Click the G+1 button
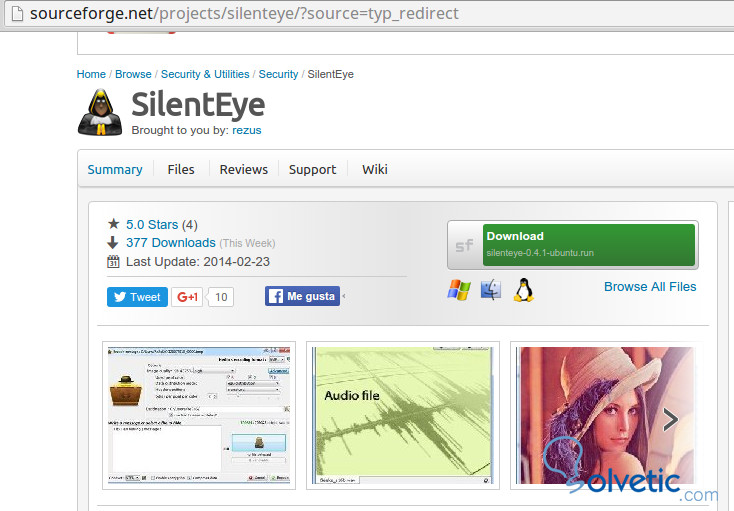This screenshot has height=511, width=734. click(x=187, y=297)
